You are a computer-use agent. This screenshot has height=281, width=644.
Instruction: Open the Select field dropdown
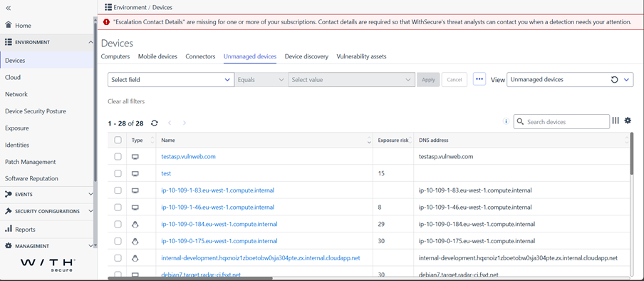tap(171, 80)
